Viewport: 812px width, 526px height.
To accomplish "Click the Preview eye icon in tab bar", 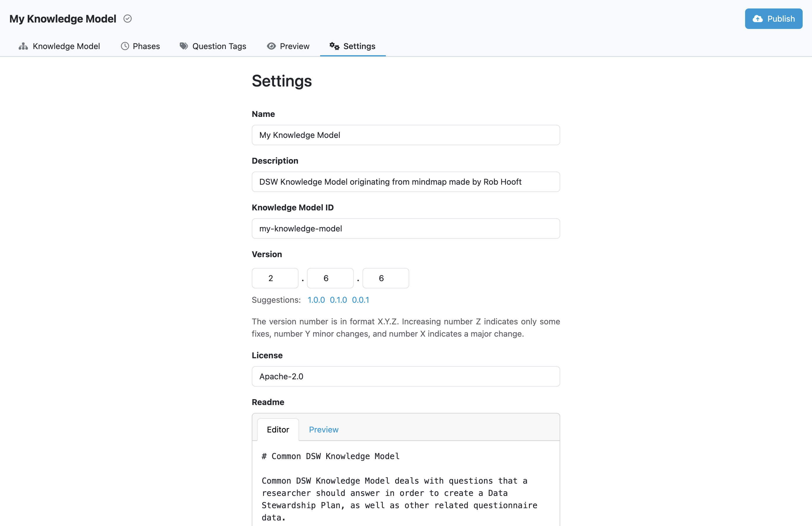I will pyautogui.click(x=271, y=46).
